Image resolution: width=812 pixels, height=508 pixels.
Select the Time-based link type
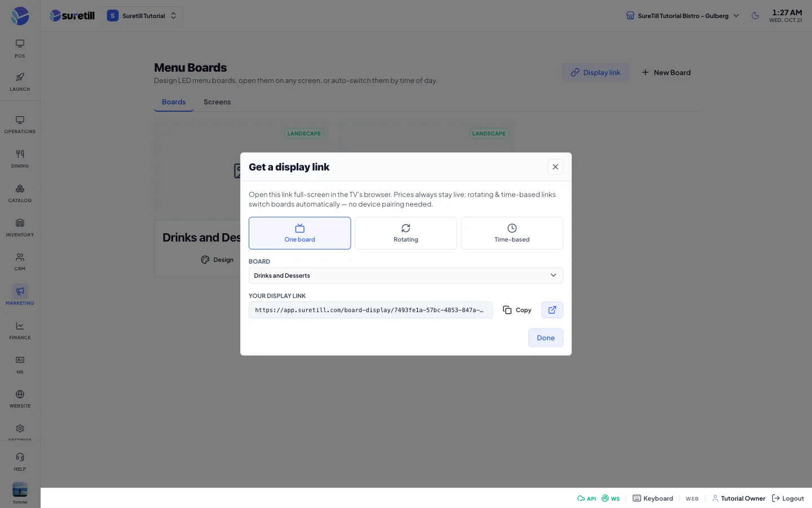pyautogui.click(x=512, y=233)
